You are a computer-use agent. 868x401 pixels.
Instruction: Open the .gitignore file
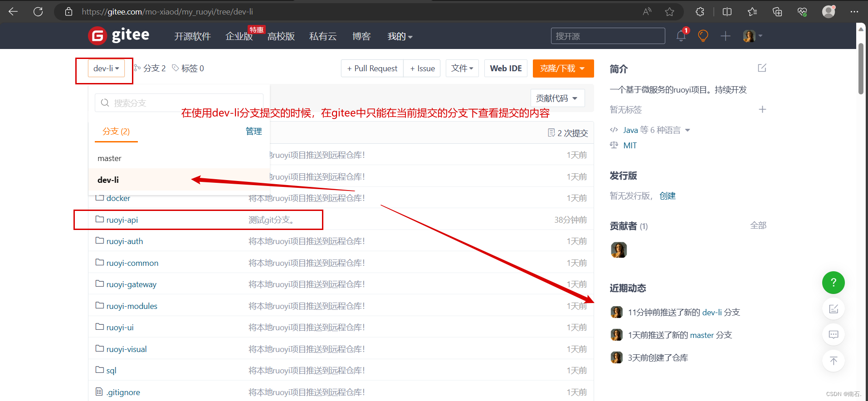click(x=123, y=392)
